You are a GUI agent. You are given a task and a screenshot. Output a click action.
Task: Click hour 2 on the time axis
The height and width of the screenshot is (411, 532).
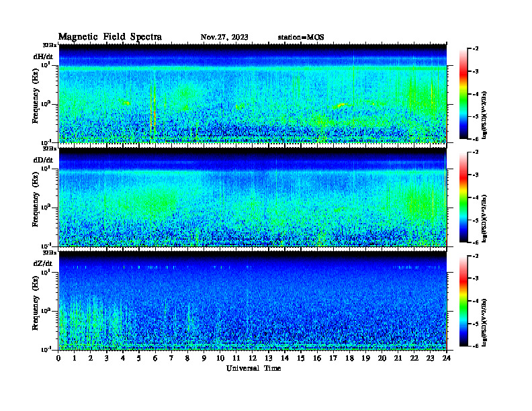tap(91, 359)
